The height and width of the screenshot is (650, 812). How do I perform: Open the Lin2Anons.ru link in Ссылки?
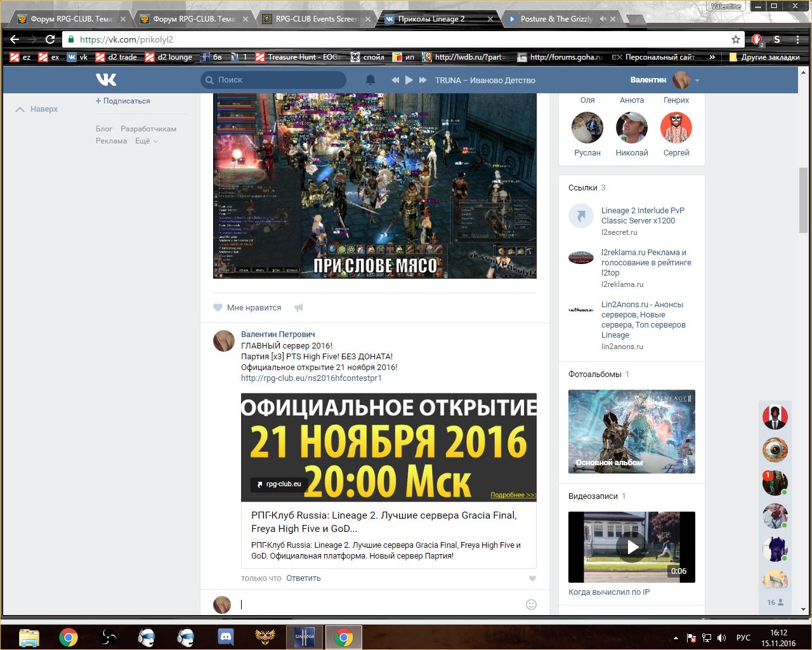point(643,320)
